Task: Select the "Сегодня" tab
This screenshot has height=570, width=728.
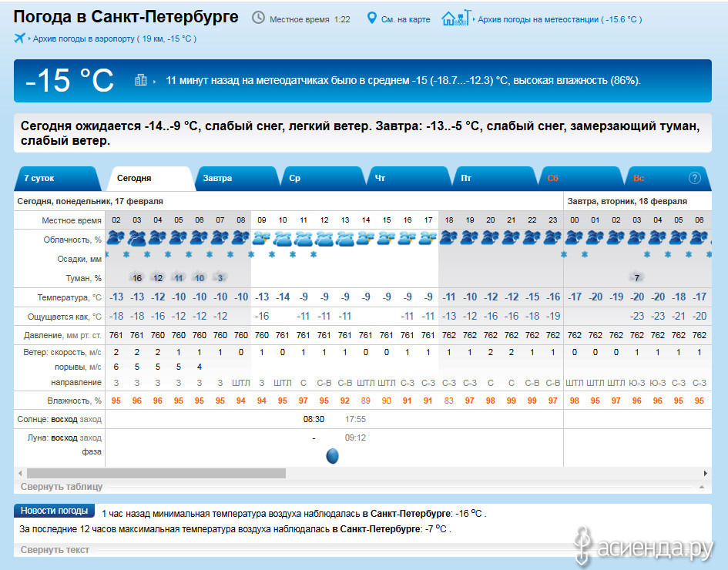Action: click(x=149, y=178)
